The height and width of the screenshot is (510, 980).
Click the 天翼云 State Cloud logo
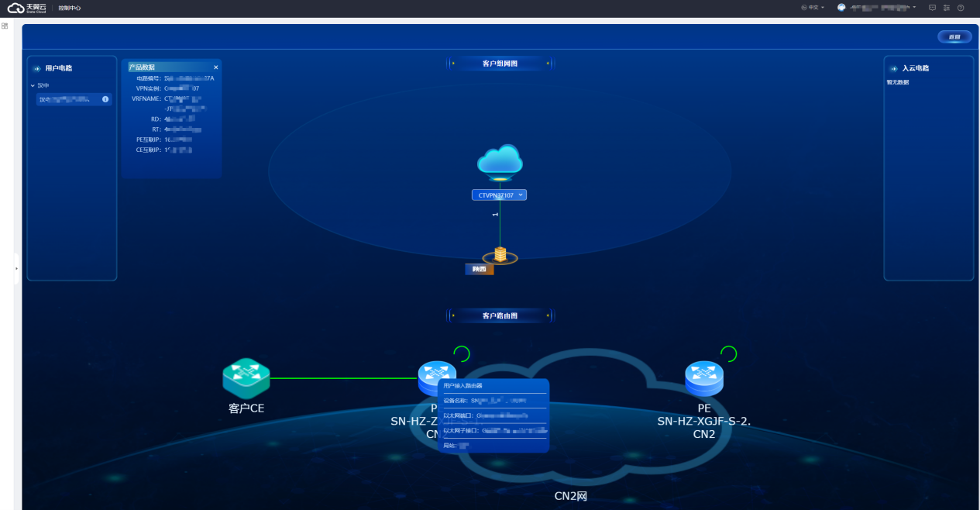coord(27,8)
